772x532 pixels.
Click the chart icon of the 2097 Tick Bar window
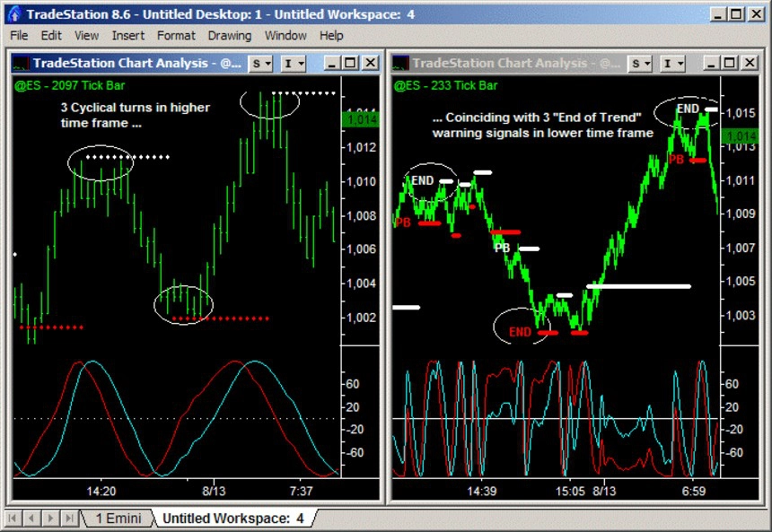[x=22, y=63]
